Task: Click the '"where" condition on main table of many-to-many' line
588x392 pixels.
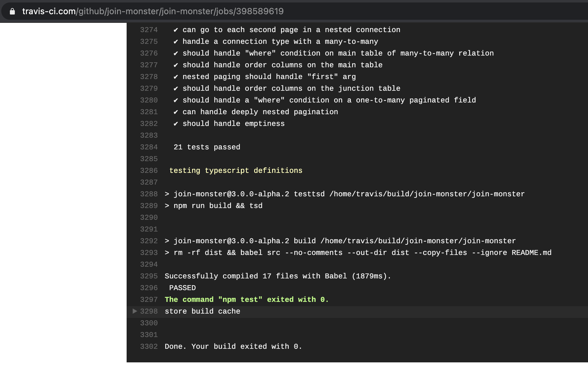Action: (334, 53)
